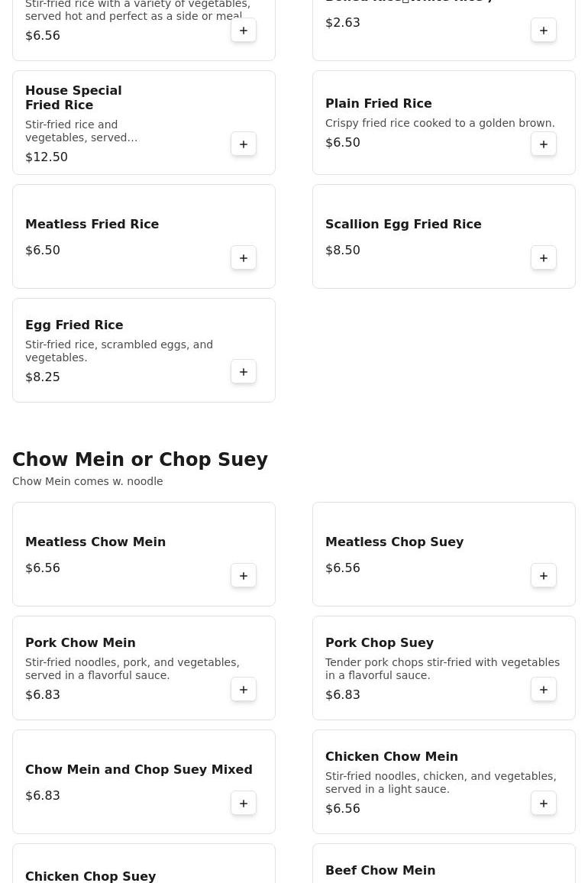The height and width of the screenshot is (883, 588).
Task: Click plus button for Scallion Egg Fried Rice
Action: (544, 258)
